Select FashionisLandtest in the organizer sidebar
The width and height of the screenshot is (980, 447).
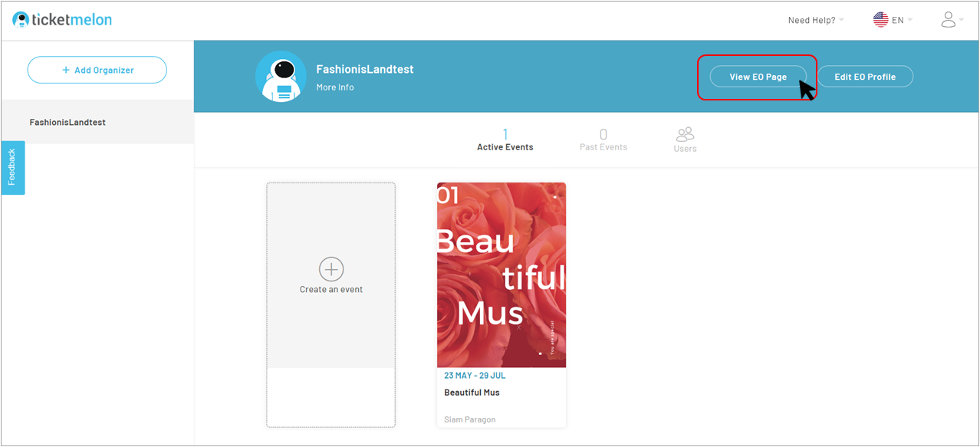pos(97,122)
